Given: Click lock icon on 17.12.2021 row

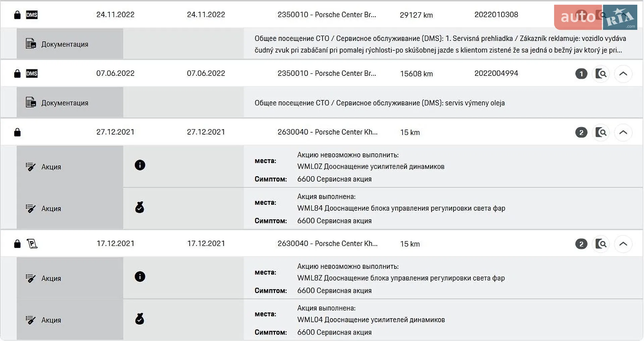Looking at the screenshot, I should click(17, 244).
